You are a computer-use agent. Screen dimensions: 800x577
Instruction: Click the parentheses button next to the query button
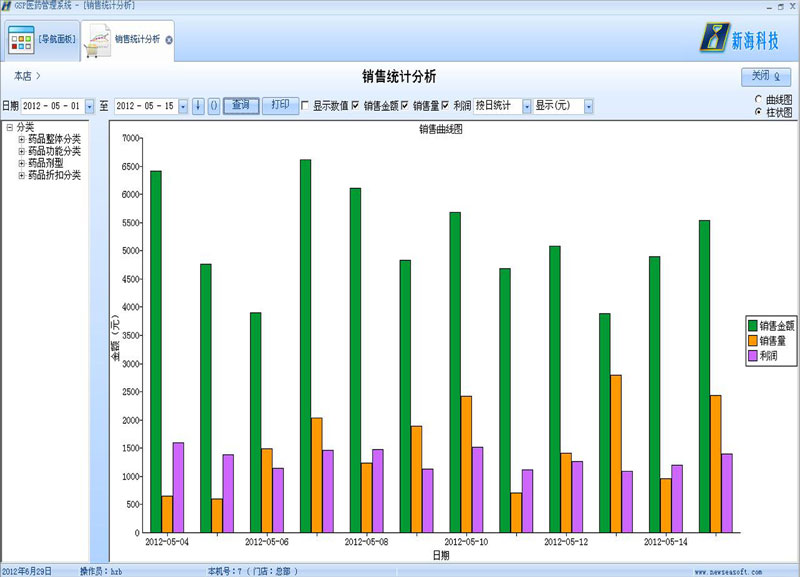tap(213, 106)
